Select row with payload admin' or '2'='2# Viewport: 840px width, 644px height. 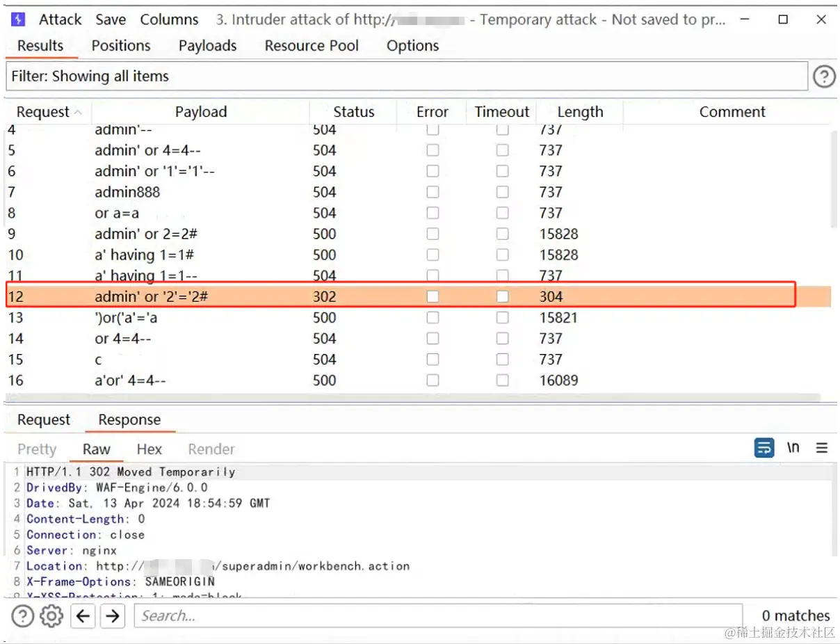(x=417, y=297)
